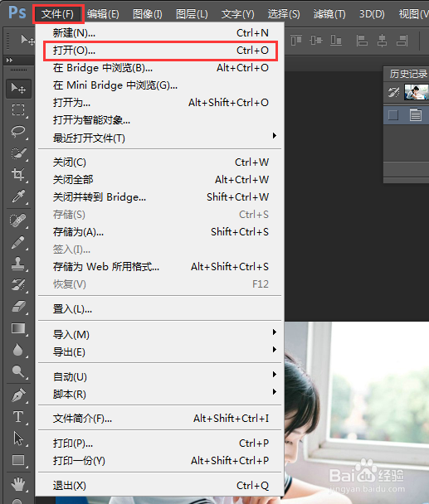Screen dimensions: 429x504
Task: Choose 关闭并转到 Bridge...
Action: (x=161, y=197)
